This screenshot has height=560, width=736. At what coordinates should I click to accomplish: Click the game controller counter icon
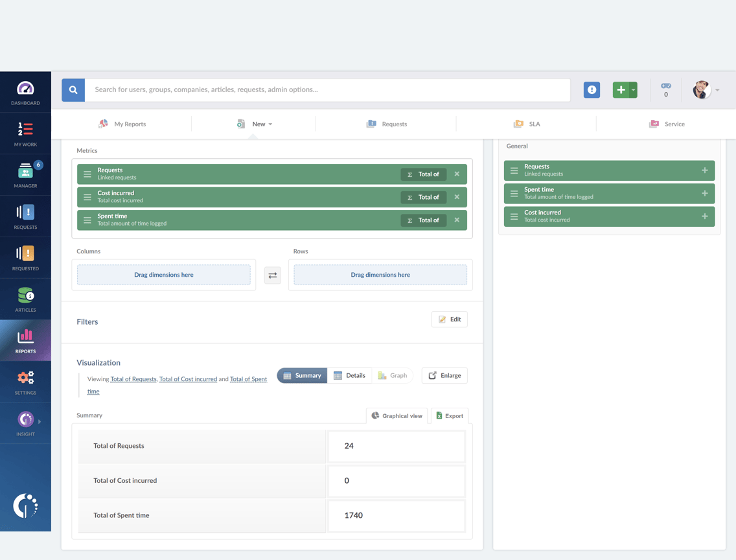point(665,89)
